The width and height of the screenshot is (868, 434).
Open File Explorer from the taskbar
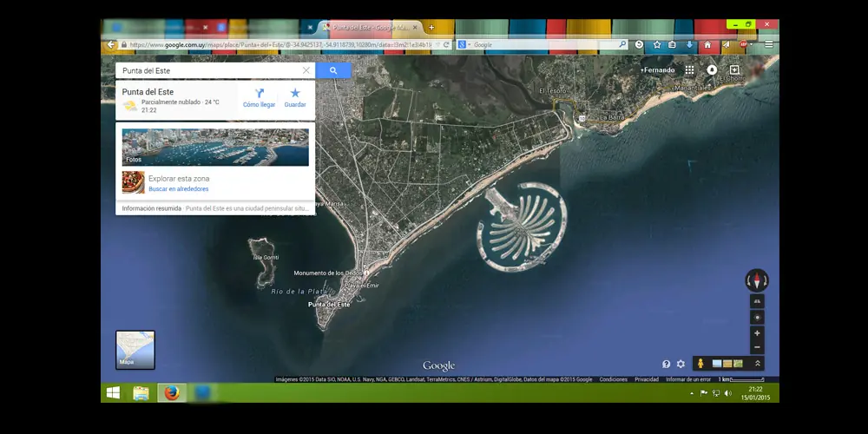pos(141,393)
